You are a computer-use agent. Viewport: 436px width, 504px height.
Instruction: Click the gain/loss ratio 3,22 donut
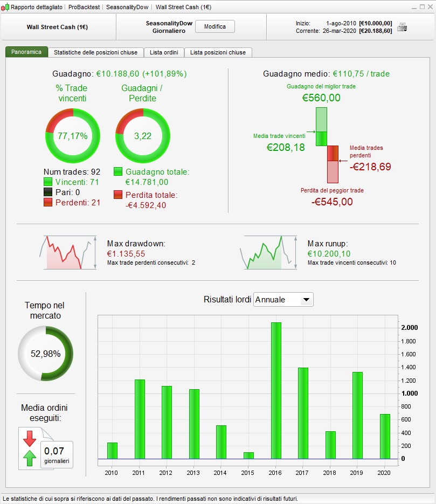pyautogui.click(x=143, y=136)
